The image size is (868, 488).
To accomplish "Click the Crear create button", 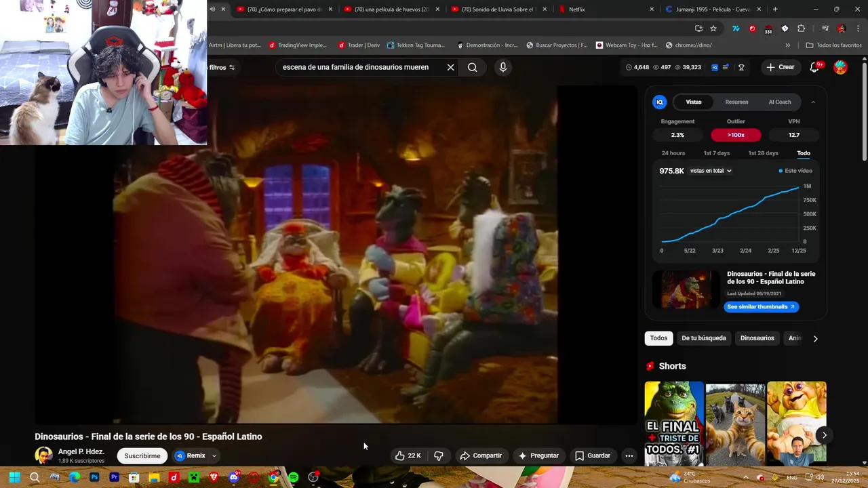I will pyautogui.click(x=780, y=67).
